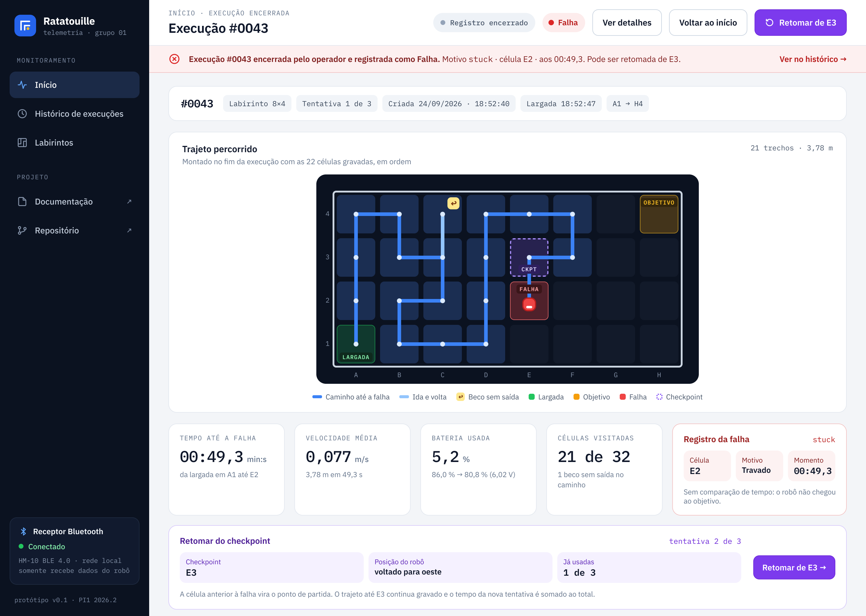Select the OBJETIVO cell in the maze
This screenshot has width=866, height=616.
coord(659,214)
